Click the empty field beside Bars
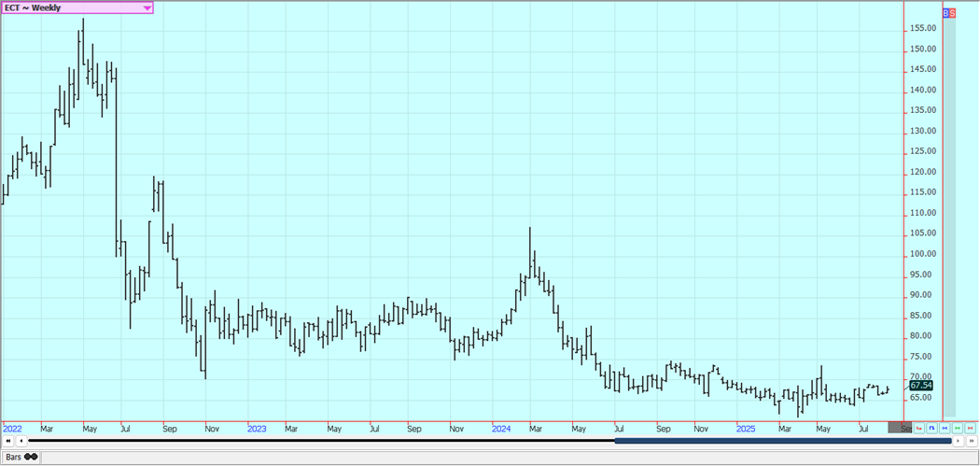The image size is (980, 466). tap(509, 457)
